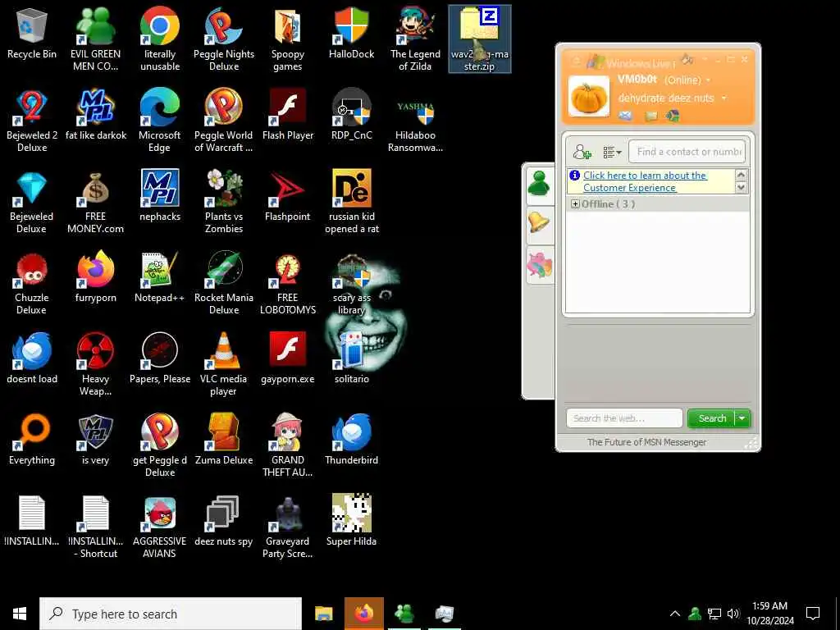840x630 pixels.
Task: Select the Plants vs Zombies icon
Action: (x=224, y=203)
